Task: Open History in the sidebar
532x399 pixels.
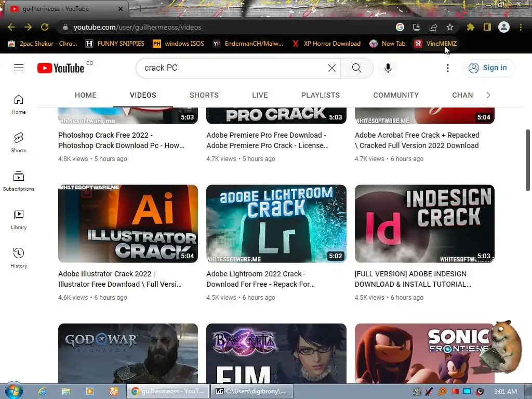Action: pyautogui.click(x=19, y=258)
